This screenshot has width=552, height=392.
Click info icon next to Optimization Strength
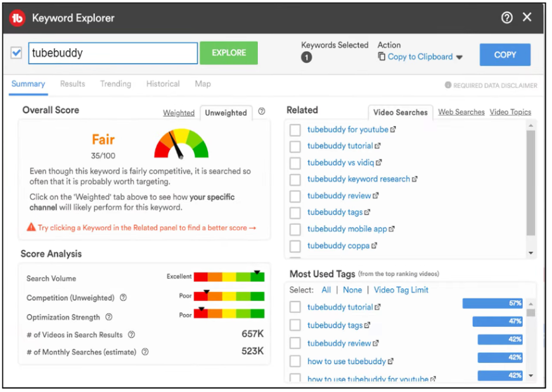109,317
